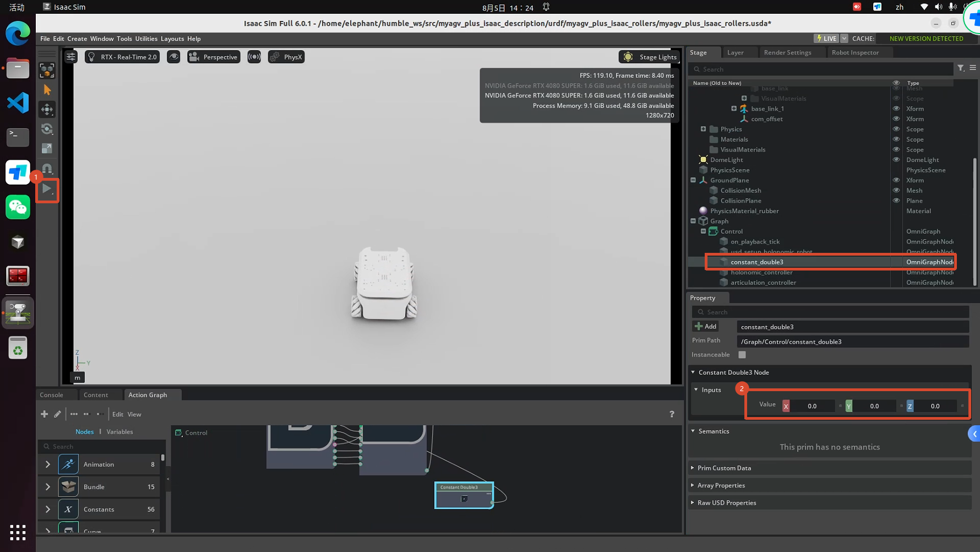Open viewport settings sliders icon

coord(71,57)
